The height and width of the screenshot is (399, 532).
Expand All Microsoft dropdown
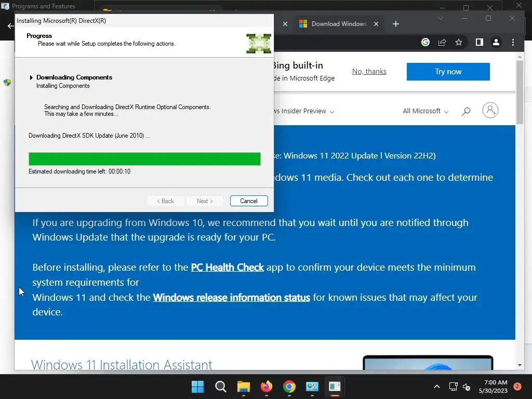click(425, 111)
